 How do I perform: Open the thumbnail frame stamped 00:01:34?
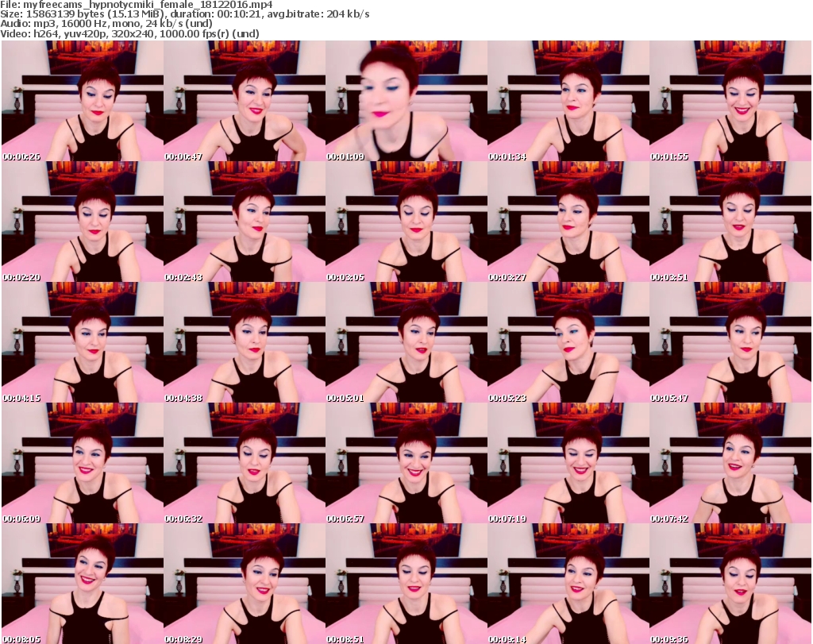pyautogui.click(x=568, y=101)
